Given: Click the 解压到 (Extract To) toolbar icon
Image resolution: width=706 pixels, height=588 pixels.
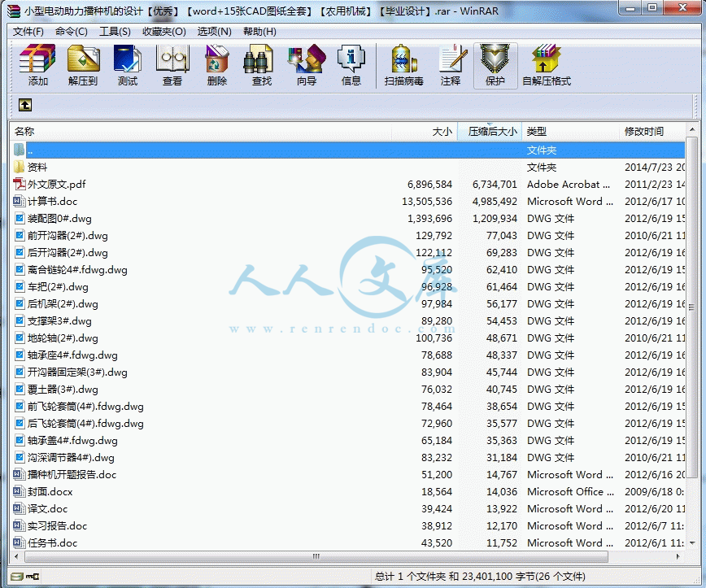Looking at the screenshot, I should (x=83, y=59).
